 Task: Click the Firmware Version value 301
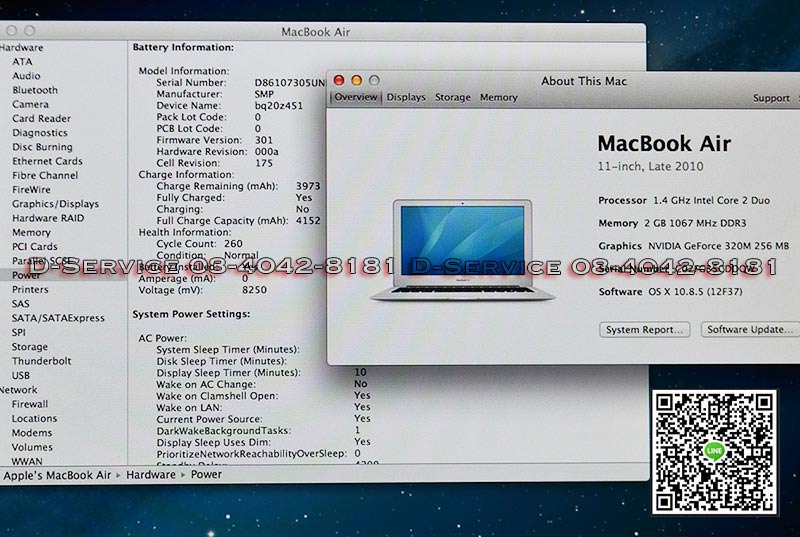coord(264,140)
